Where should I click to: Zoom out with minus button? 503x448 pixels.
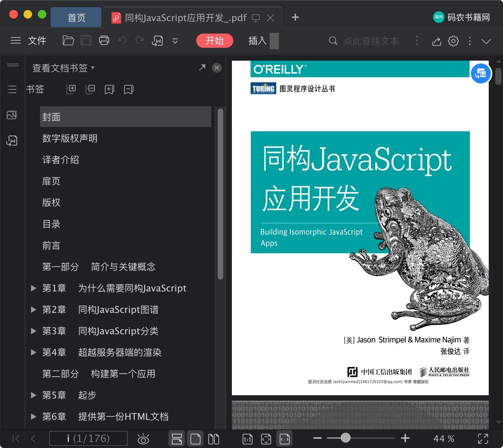tap(317, 438)
